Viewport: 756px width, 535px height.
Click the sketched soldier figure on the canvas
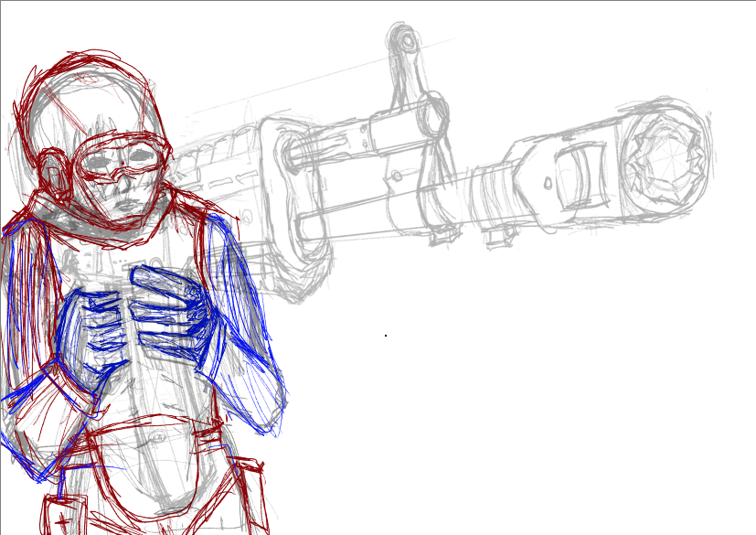click(x=144, y=292)
